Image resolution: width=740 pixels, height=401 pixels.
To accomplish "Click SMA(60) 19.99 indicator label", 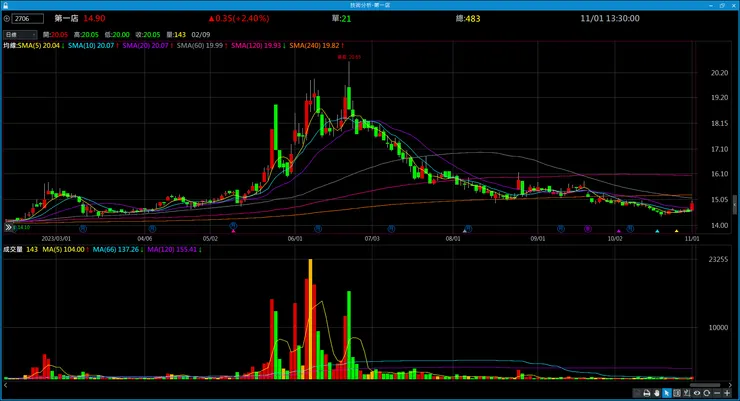I will [202, 45].
